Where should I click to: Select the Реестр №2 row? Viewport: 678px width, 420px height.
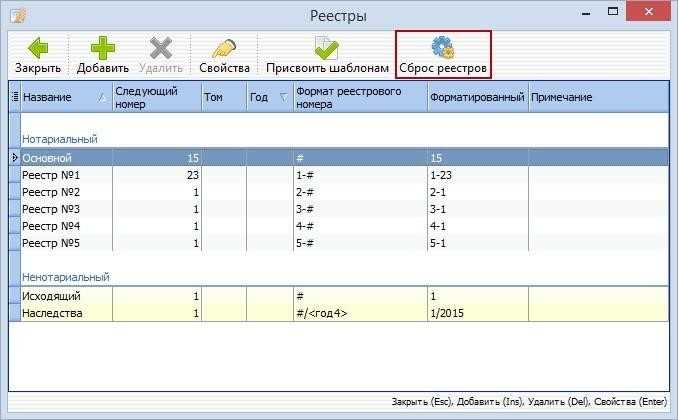(345, 192)
